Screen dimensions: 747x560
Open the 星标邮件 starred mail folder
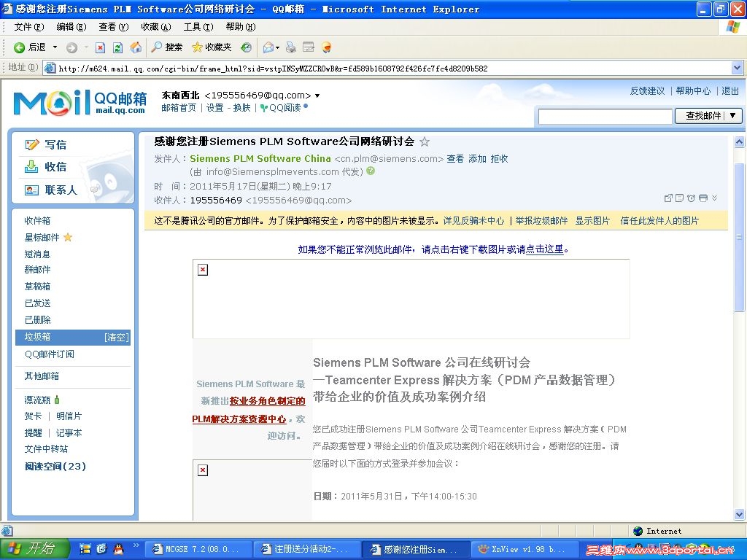tap(42, 237)
